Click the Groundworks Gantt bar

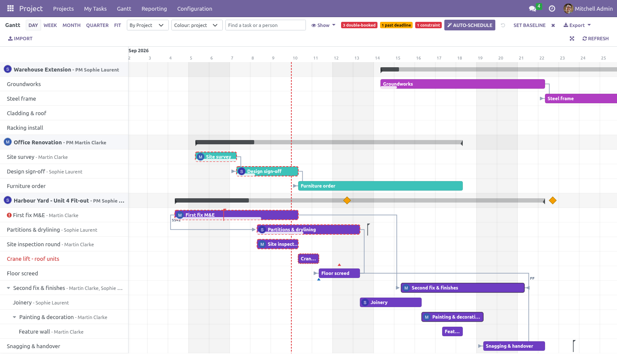click(463, 84)
